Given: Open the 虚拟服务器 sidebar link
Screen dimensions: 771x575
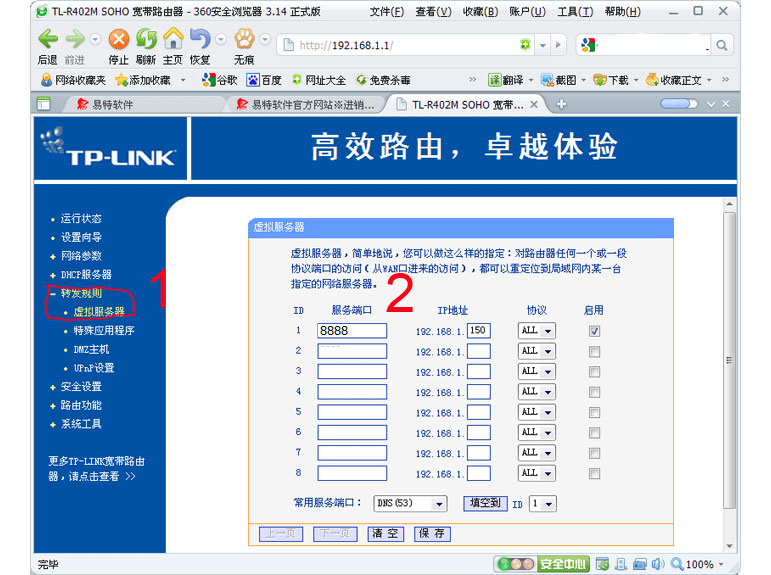Looking at the screenshot, I should 99,311.
